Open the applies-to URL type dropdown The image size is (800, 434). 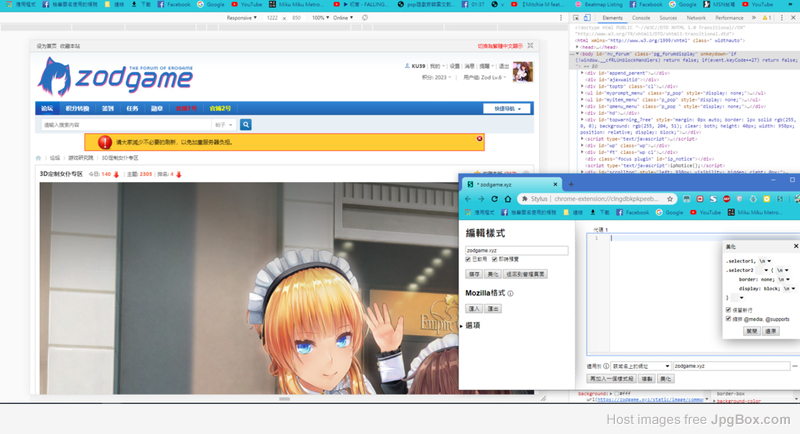(640, 366)
